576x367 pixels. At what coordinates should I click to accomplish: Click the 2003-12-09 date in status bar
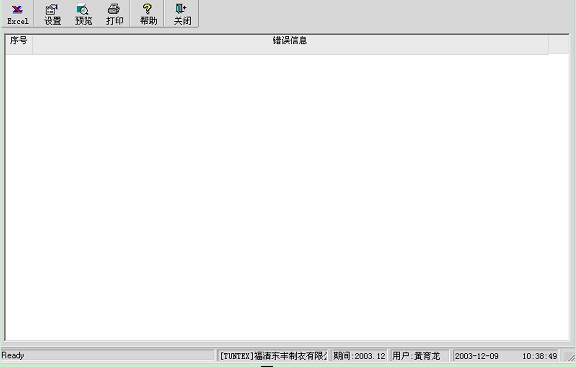coord(477,356)
